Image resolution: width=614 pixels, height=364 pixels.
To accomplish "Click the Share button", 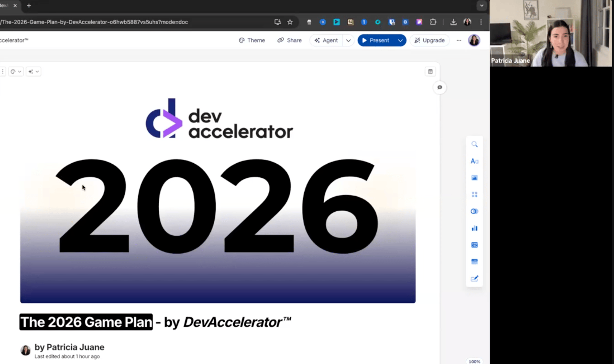I will coord(290,40).
